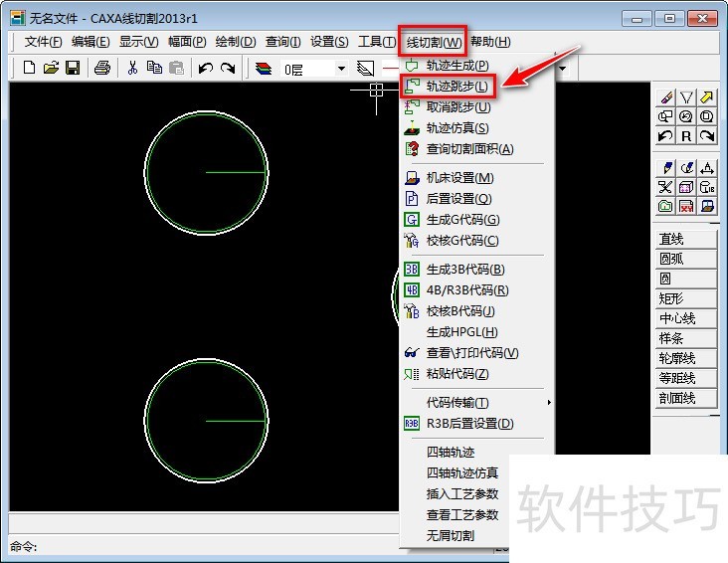Click the red XY icon in right panel

[686, 206]
